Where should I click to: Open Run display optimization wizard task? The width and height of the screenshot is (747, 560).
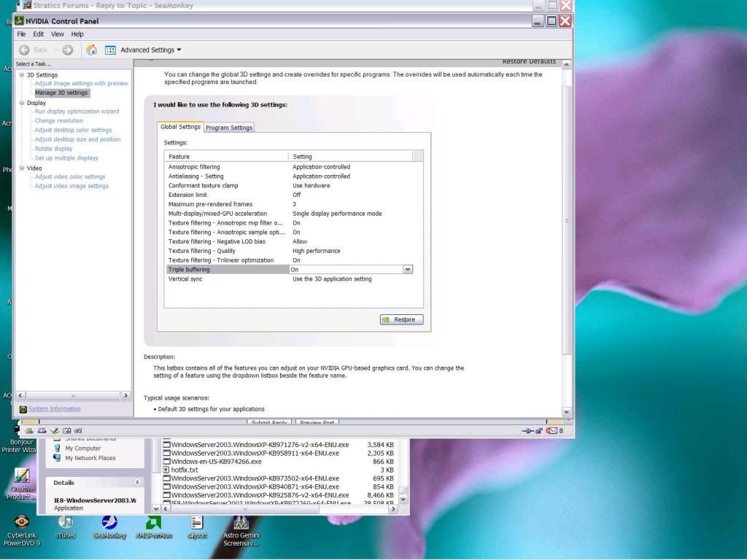(x=77, y=112)
